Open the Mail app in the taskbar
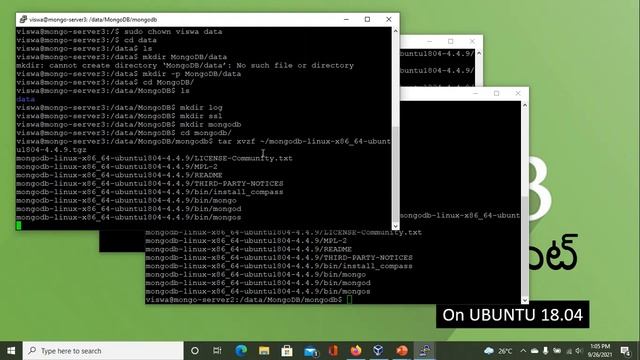 (x=310, y=351)
